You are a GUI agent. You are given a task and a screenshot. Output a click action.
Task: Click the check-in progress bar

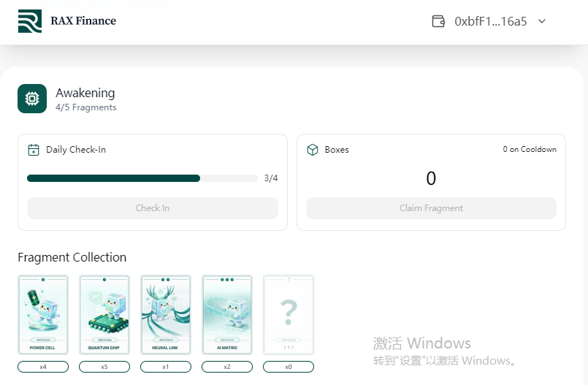(142, 178)
